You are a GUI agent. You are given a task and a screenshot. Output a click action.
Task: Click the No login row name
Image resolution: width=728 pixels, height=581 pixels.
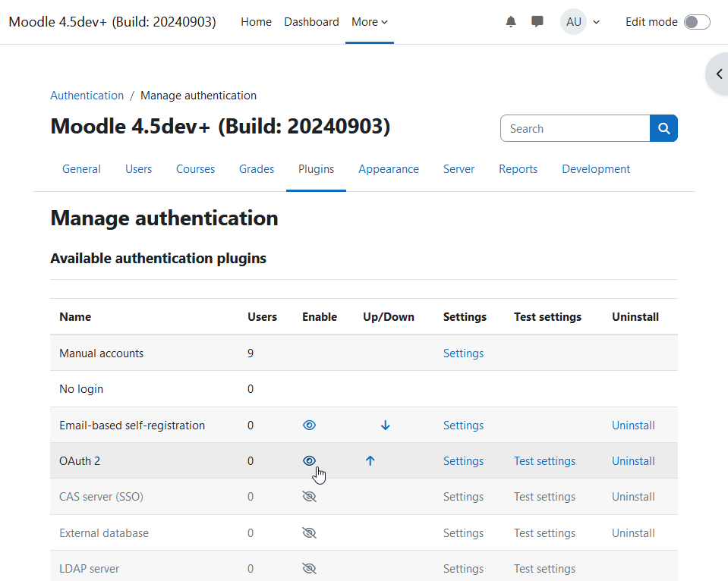(x=81, y=389)
